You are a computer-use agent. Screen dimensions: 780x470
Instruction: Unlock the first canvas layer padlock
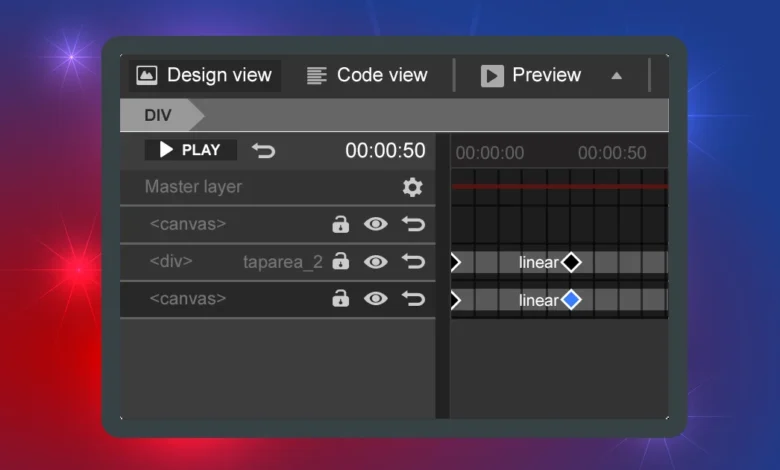[x=341, y=224]
